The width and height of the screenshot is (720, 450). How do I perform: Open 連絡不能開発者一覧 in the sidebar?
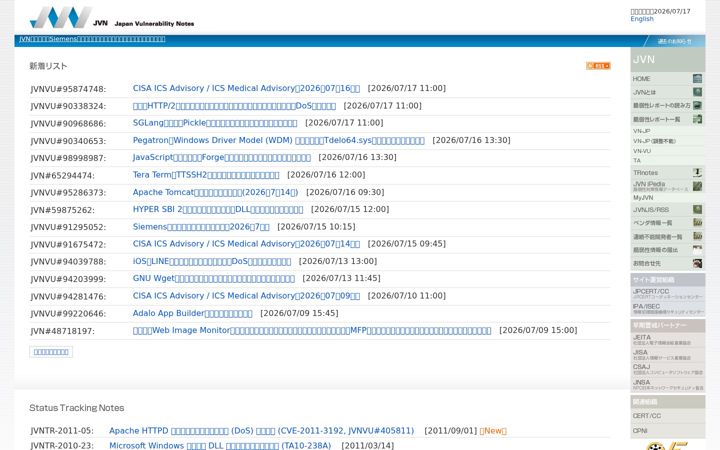tap(667, 236)
